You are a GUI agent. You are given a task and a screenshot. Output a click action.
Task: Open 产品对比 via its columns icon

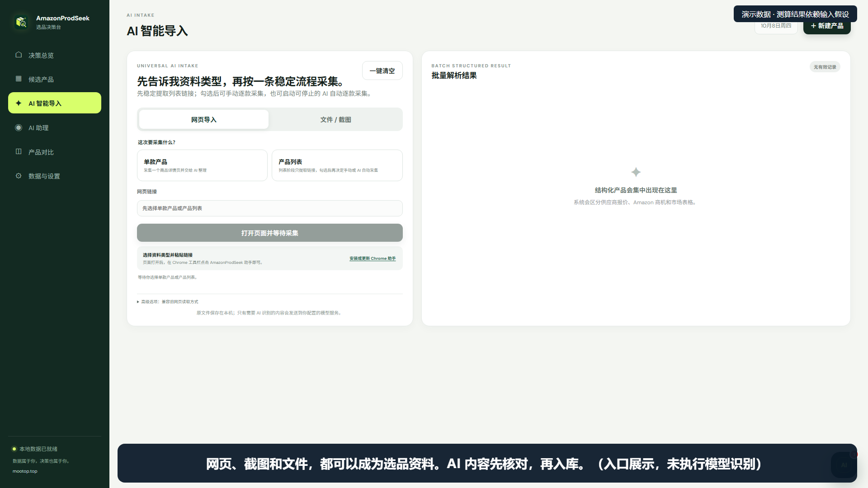tap(19, 151)
